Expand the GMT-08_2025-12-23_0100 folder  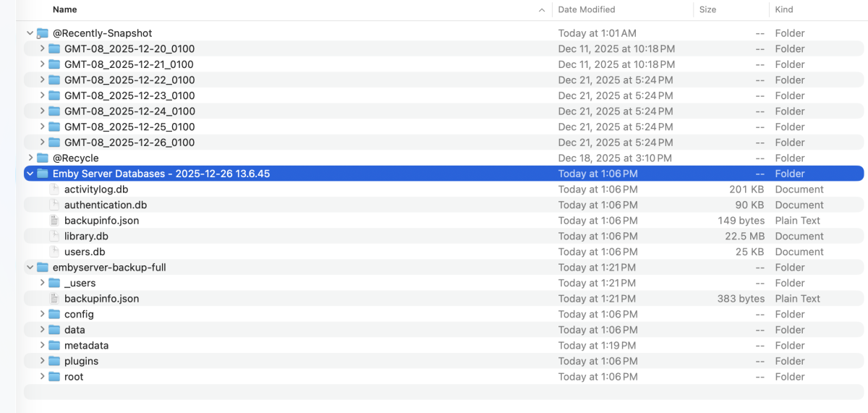coord(43,95)
